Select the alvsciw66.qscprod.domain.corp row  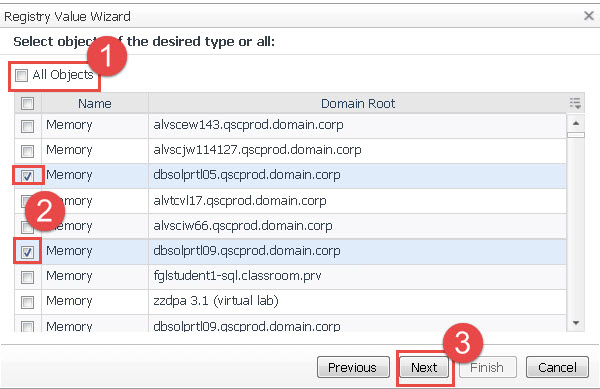click(x=290, y=226)
